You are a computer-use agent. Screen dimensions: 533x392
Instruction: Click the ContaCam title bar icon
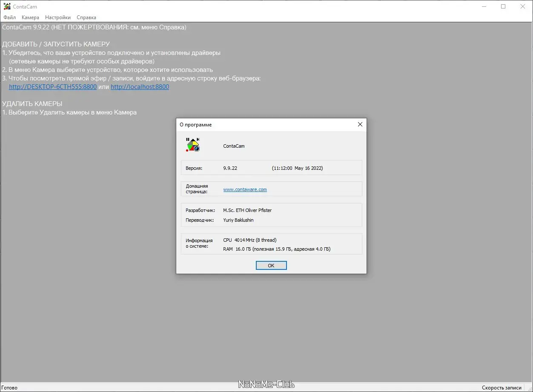(7, 6)
